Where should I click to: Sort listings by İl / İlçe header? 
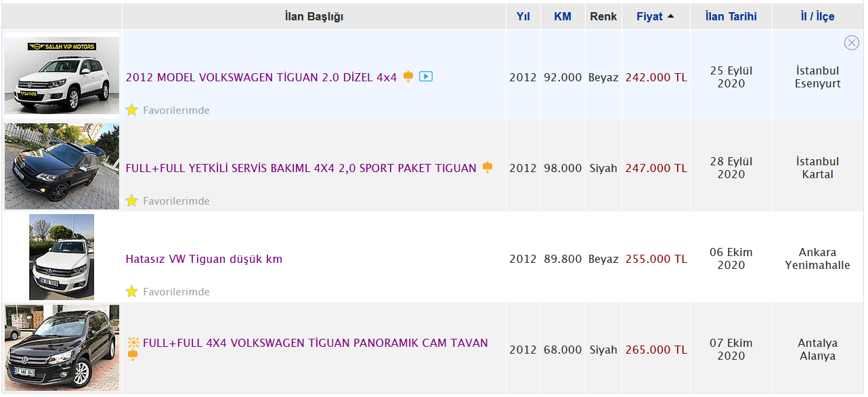tap(817, 16)
